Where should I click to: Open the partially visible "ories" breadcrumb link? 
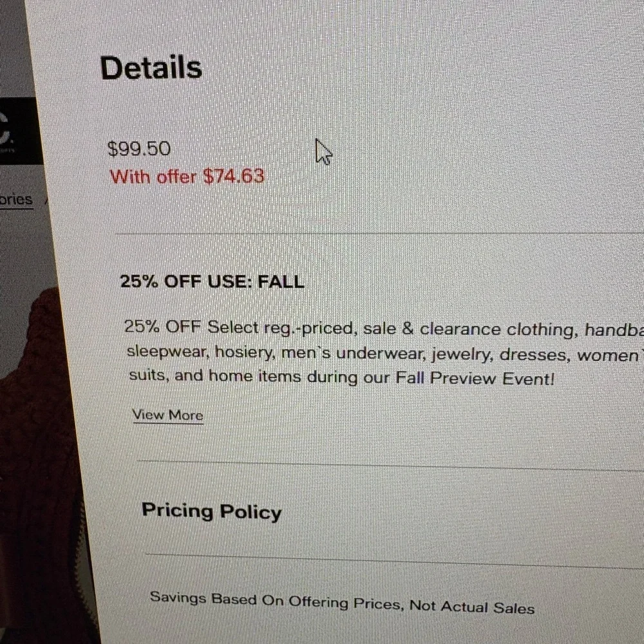(x=16, y=200)
